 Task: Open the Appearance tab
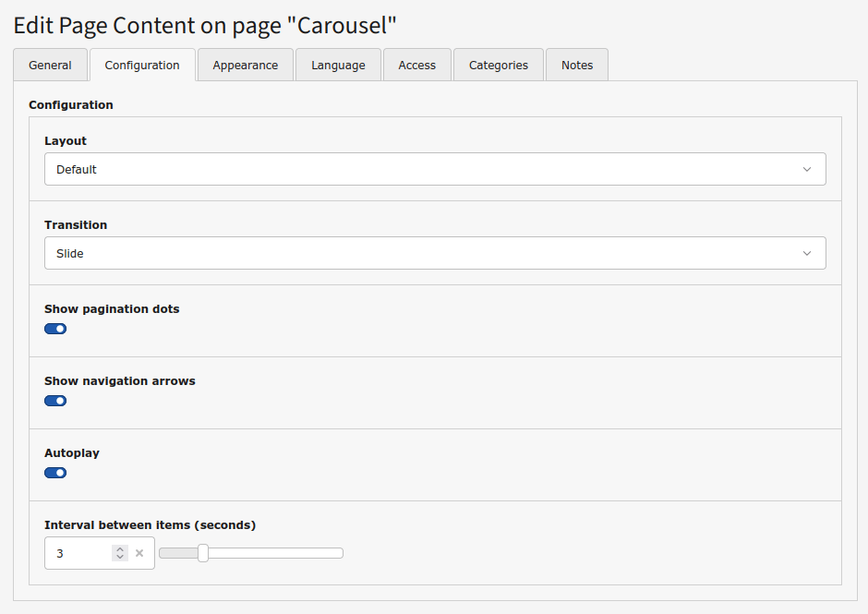point(245,66)
